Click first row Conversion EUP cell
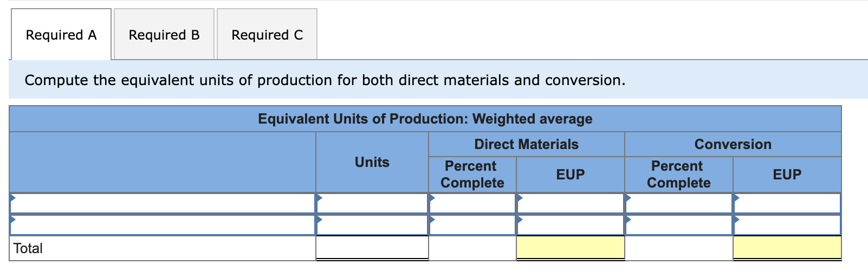This screenshot has height=271, width=868. 787,204
